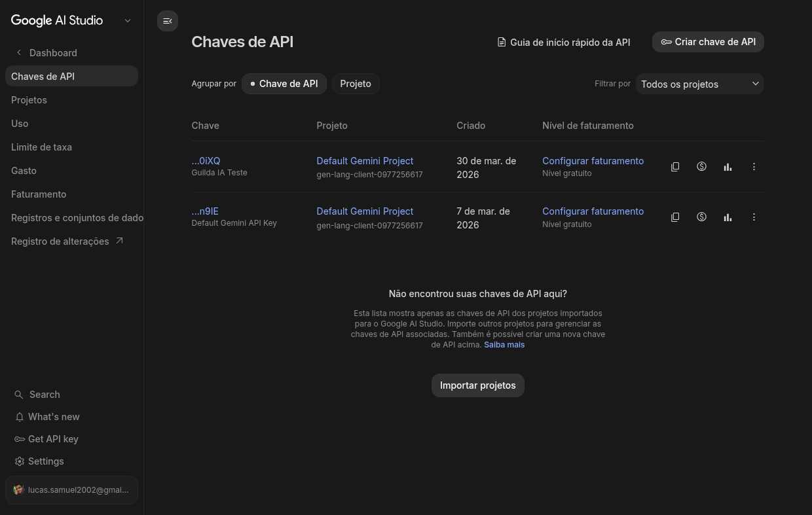Screen dimensions: 812x515
Task: Open the ...n9IE key link
Action: 205,211
